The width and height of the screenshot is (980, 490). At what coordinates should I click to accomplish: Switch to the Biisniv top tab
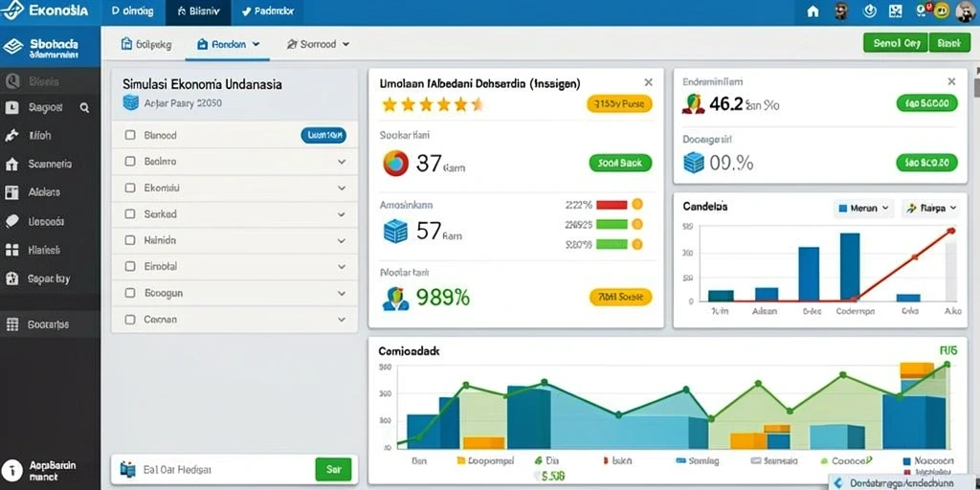click(x=198, y=11)
